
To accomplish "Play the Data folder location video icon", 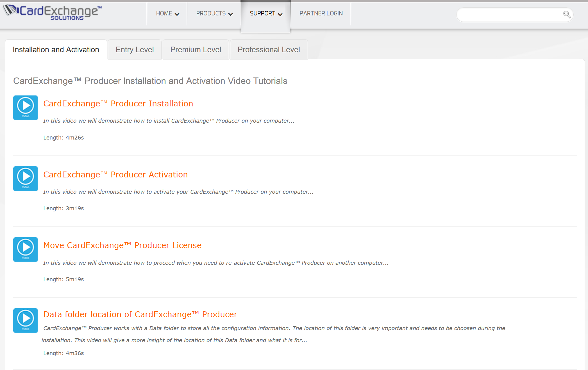I will coord(26,321).
